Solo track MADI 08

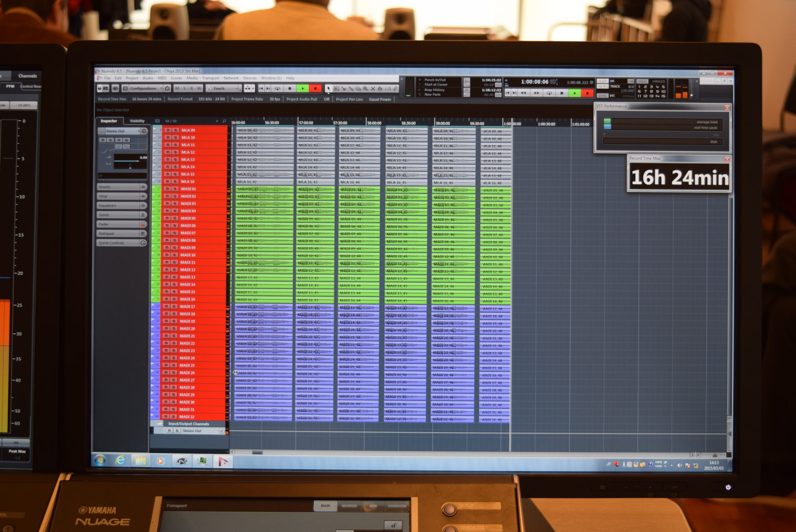pyautogui.click(x=175, y=240)
